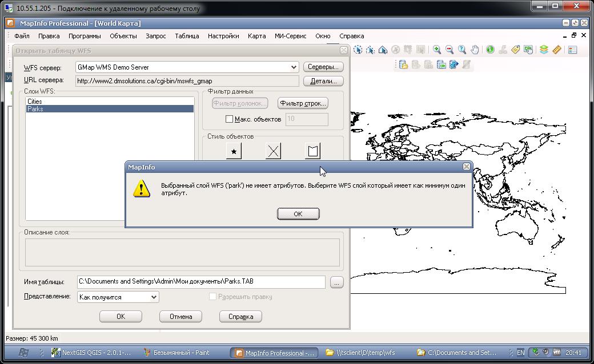Image resolution: width=594 pixels, height=364 pixels.
Task: Enable the Макс. объектов checkbox
Action: [229, 119]
